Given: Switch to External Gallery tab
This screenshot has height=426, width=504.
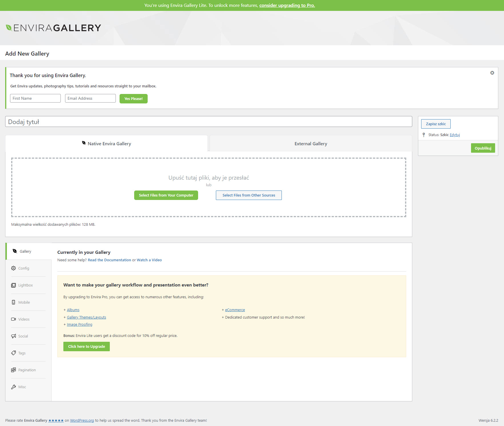Looking at the screenshot, I should (311, 144).
